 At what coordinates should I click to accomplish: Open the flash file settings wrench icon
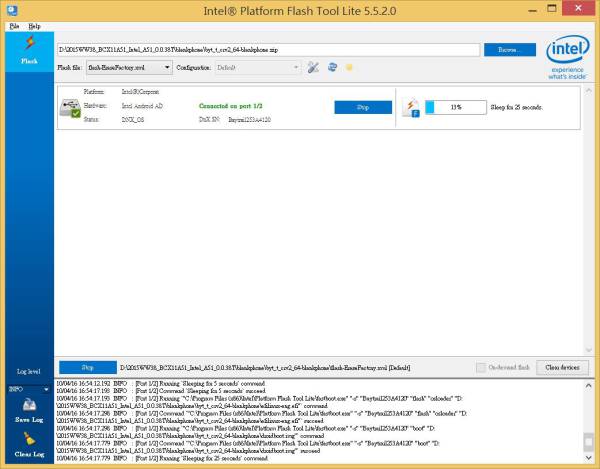[x=313, y=68]
